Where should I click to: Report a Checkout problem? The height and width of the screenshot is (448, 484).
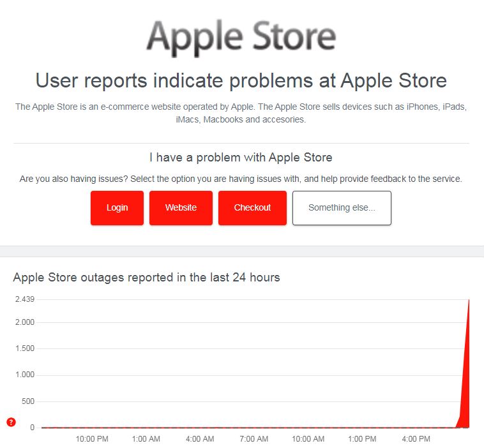(x=252, y=207)
